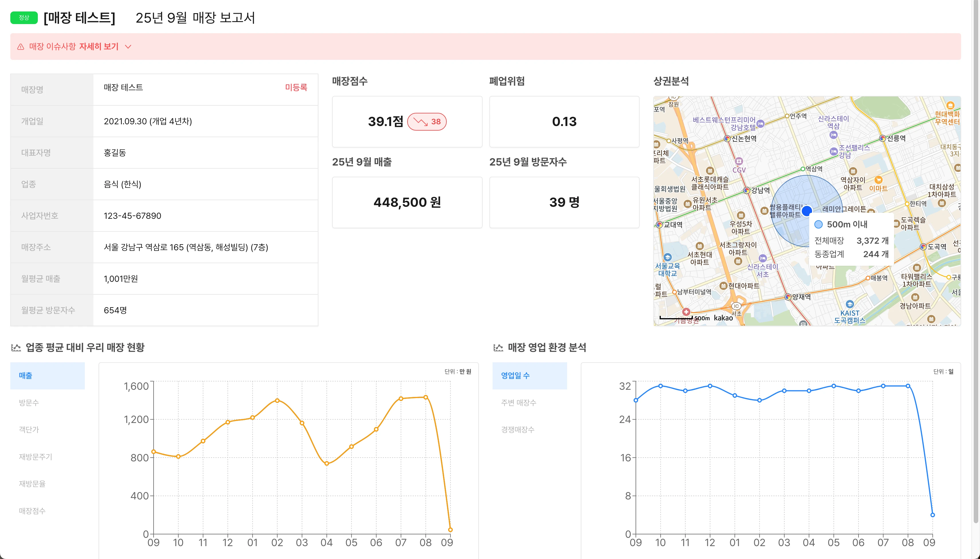Click the CGV cinema icon on map
Image resolution: width=980 pixels, height=559 pixels.
coord(739,161)
